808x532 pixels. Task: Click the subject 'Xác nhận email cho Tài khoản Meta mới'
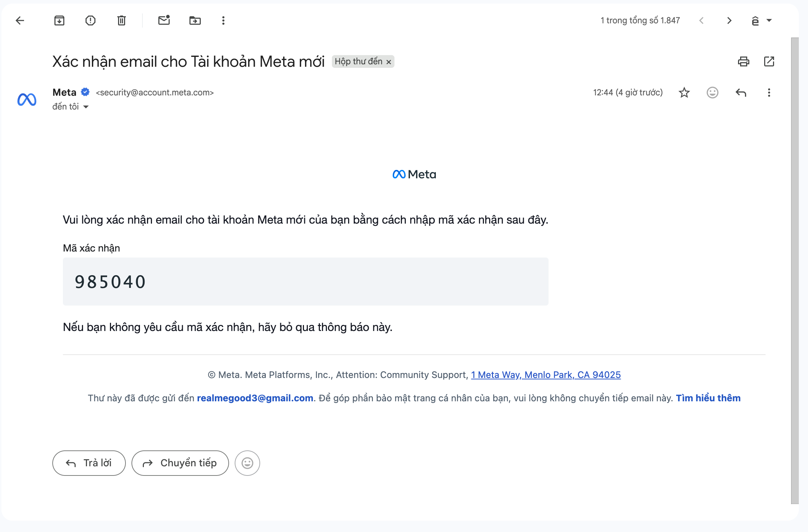click(188, 62)
